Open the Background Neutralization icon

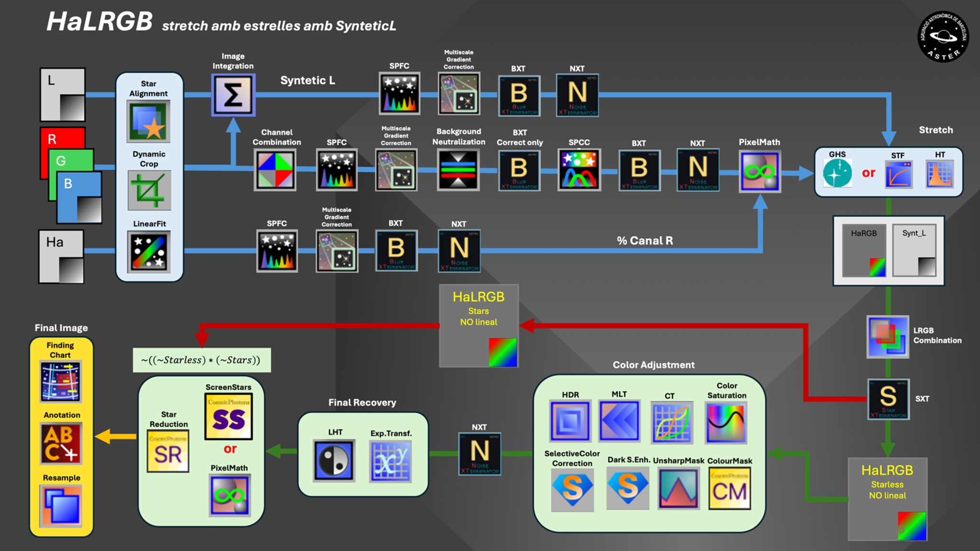pos(458,170)
